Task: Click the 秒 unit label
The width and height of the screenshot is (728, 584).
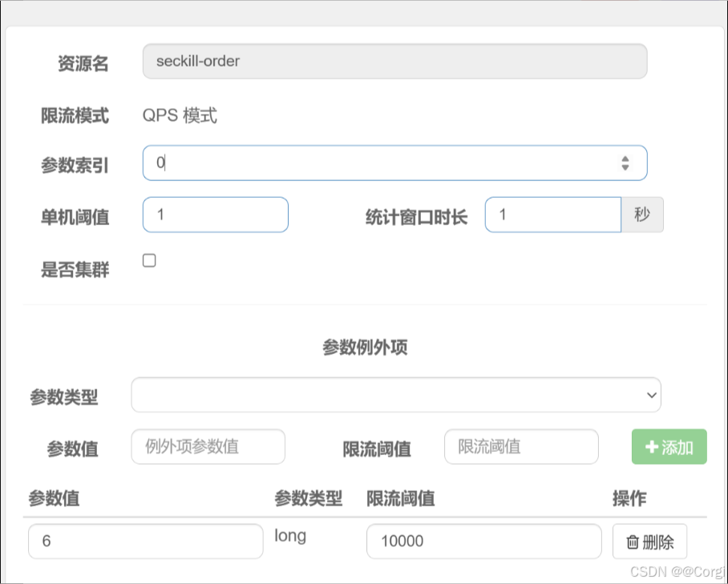Action: tap(642, 215)
